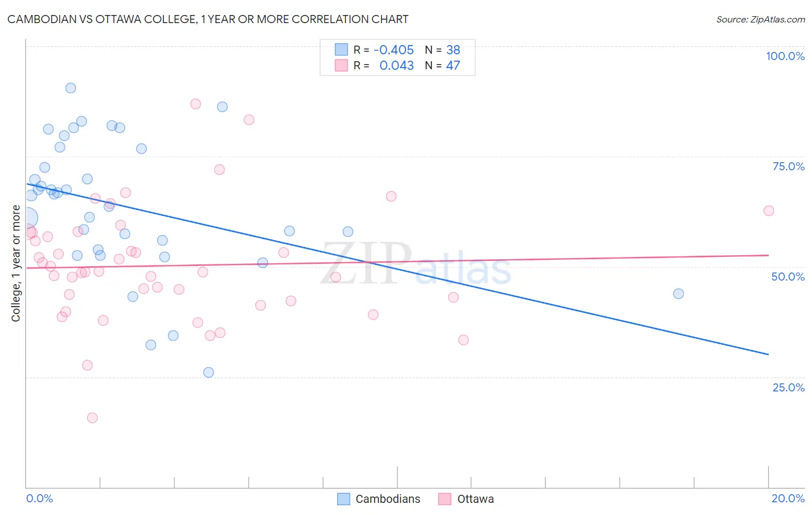Click the pink regression trend line
This screenshot has height=515, width=812.
click(x=397, y=261)
